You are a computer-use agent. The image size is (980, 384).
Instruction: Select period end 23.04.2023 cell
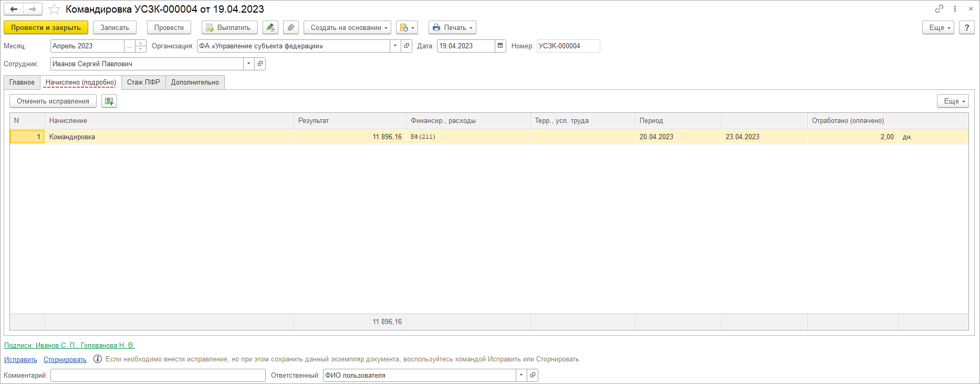coord(764,137)
